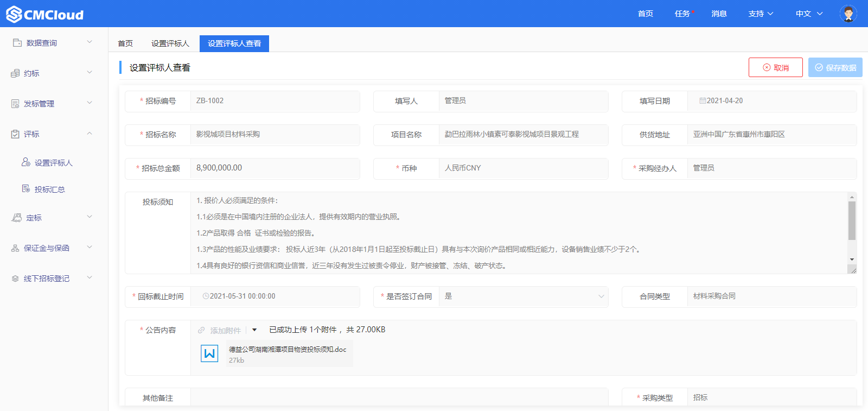
Task: Click the text 已成功上传 1个附件
Action: pyautogui.click(x=303, y=330)
